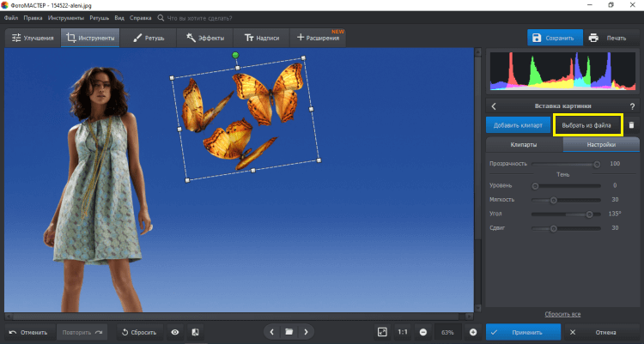The height and width of the screenshot is (344, 644).
Task: Go back using the arrow in Вставка картинки
Action: tap(494, 106)
